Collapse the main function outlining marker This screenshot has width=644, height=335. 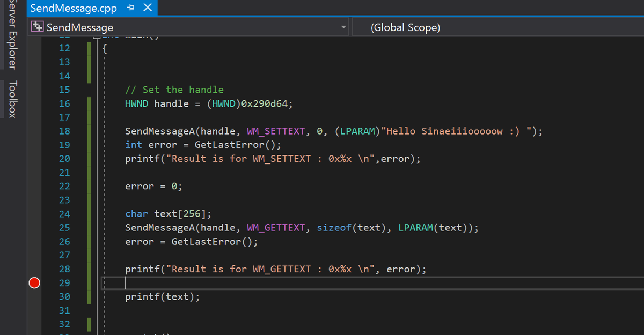click(x=97, y=38)
